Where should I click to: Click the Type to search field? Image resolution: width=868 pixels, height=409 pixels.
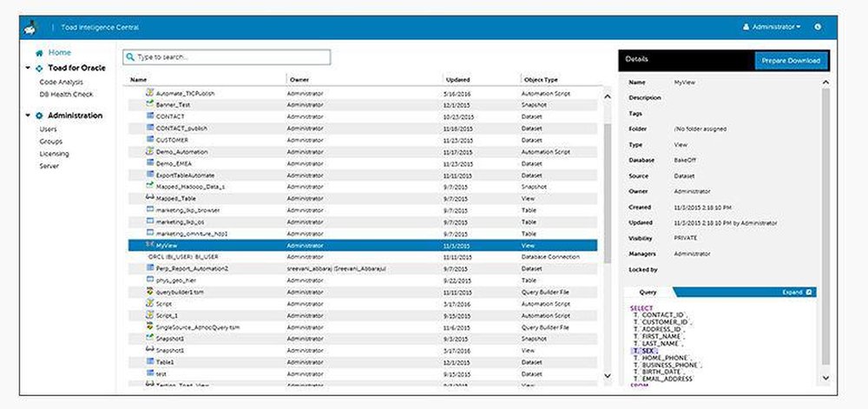[227, 57]
